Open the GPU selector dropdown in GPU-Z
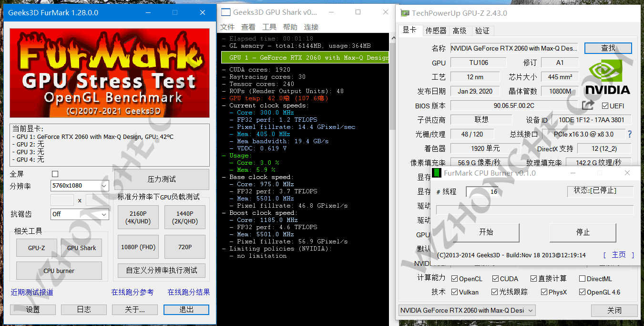 (x=467, y=310)
